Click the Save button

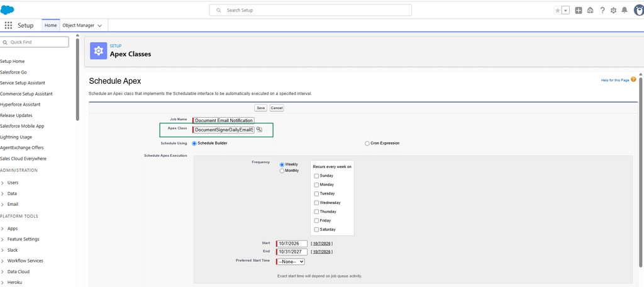point(261,108)
